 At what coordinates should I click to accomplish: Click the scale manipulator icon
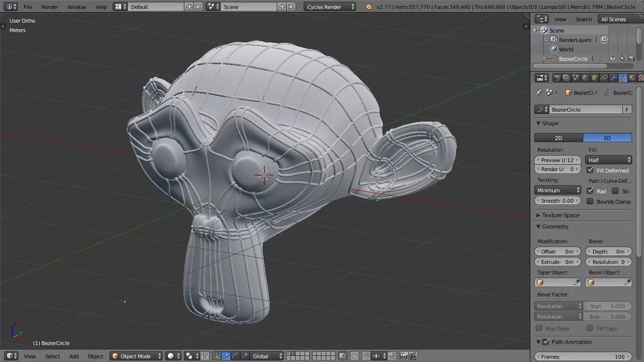[245, 356]
